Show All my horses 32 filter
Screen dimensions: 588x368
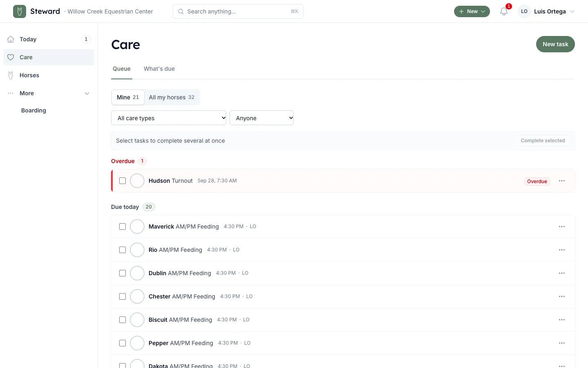171,97
